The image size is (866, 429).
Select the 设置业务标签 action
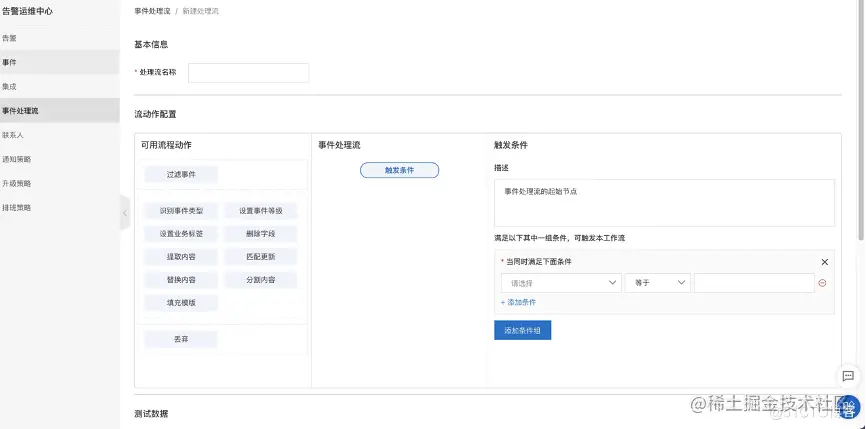point(181,234)
